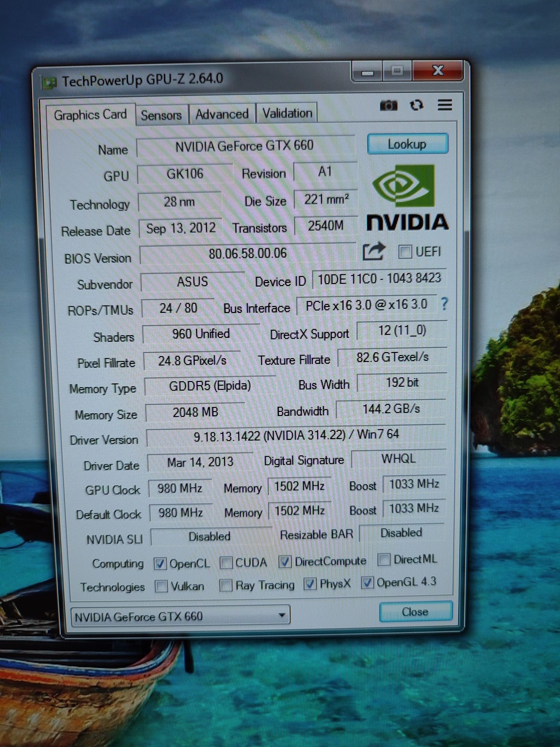Click the Default Clock value 980 MHz
Screen dimensions: 560x747
tap(181, 512)
